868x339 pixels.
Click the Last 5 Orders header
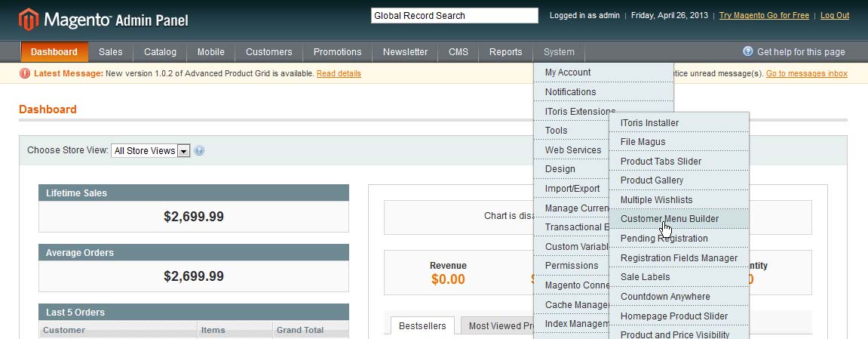tap(194, 313)
